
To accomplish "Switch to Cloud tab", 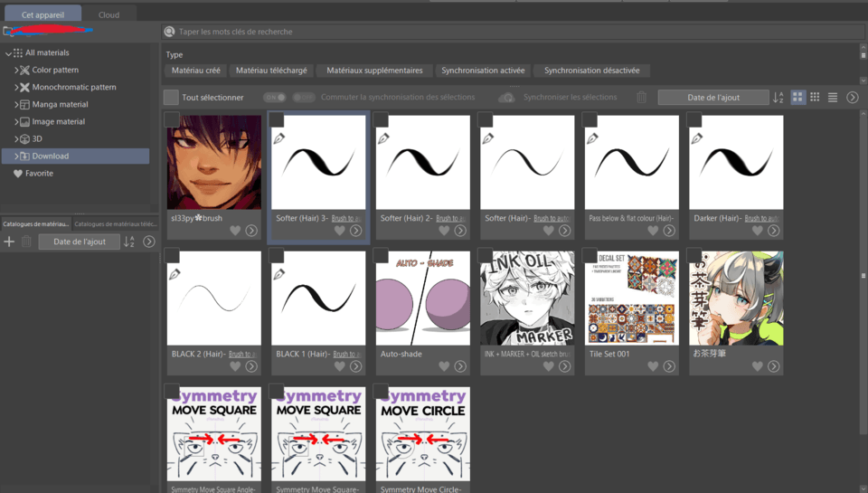I will 108,15.
